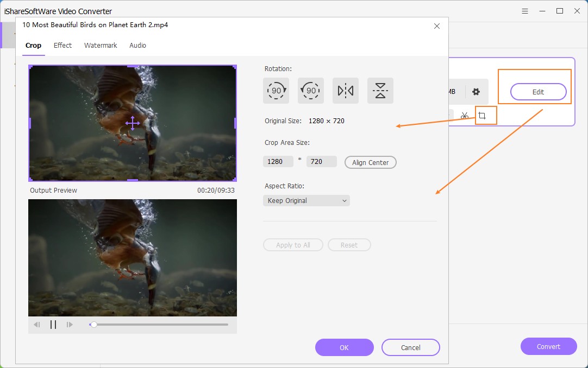Click the top edge crop handle
The width and height of the screenshot is (588, 368).
pos(133,66)
